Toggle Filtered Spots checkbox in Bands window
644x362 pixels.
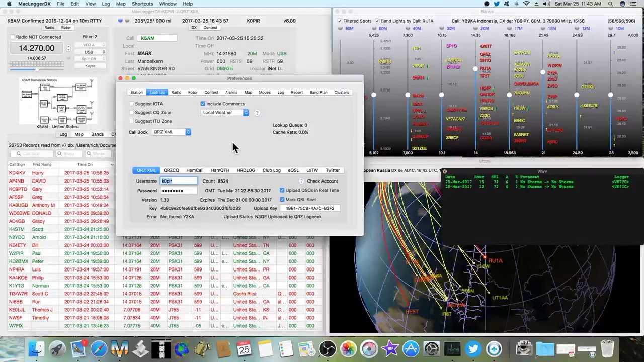coord(340,21)
